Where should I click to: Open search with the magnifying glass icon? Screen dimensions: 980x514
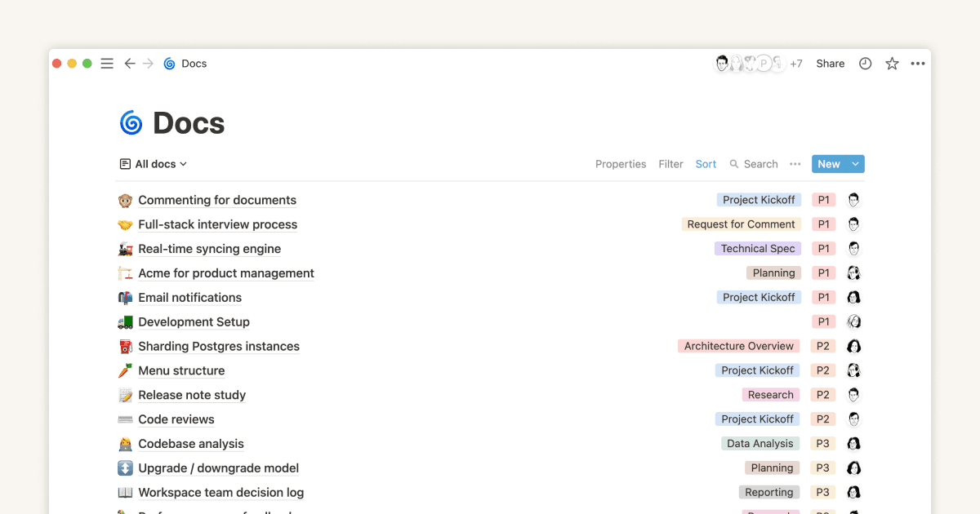pyautogui.click(x=733, y=164)
